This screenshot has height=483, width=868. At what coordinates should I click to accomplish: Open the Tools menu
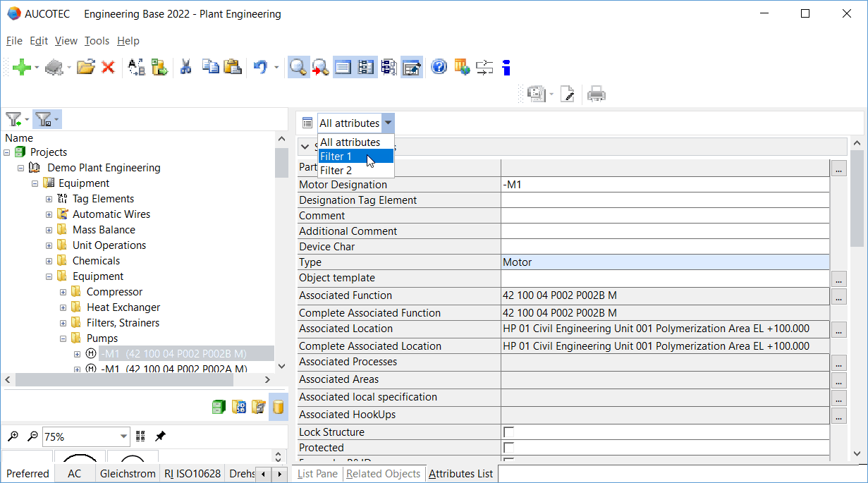pyautogui.click(x=97, y=41)
